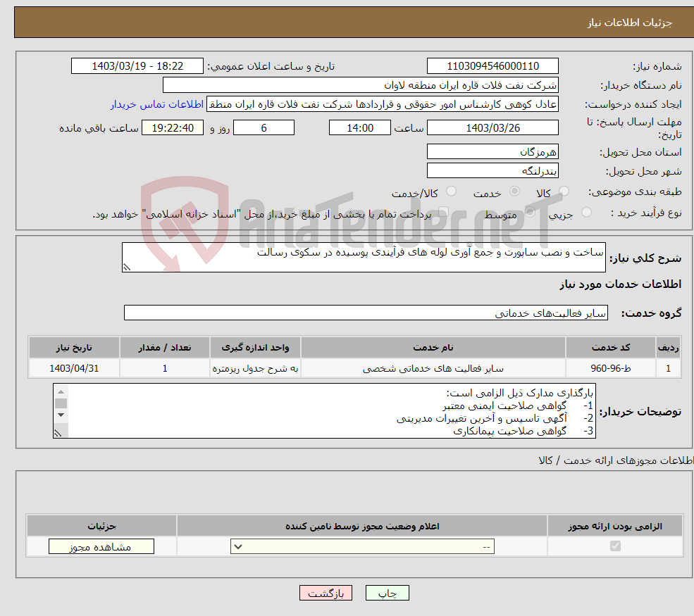This screenshot has width=694, height=616.
Task: Click the buyer notes text area
Action: 324,411
